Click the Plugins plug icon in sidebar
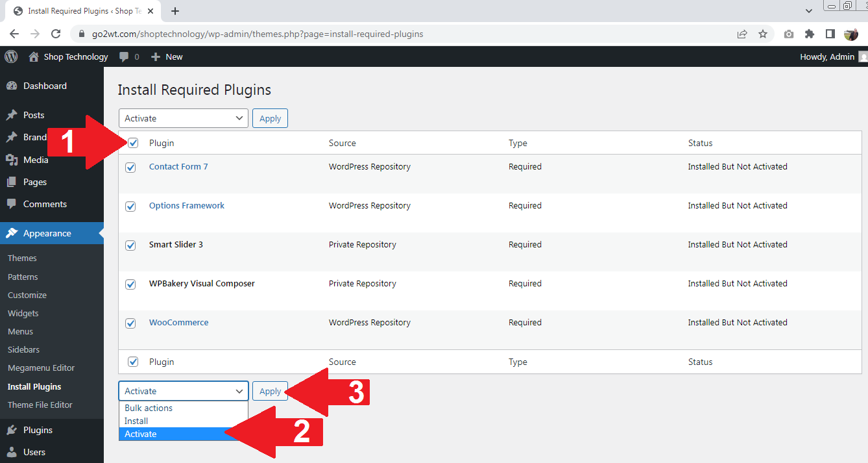The image size is (868, 463). click(x=12, y=430)
